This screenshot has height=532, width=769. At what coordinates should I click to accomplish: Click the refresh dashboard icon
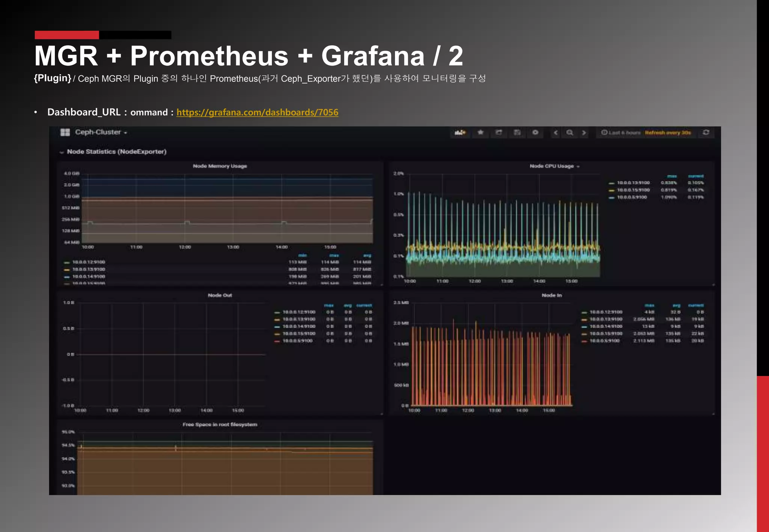706,132
